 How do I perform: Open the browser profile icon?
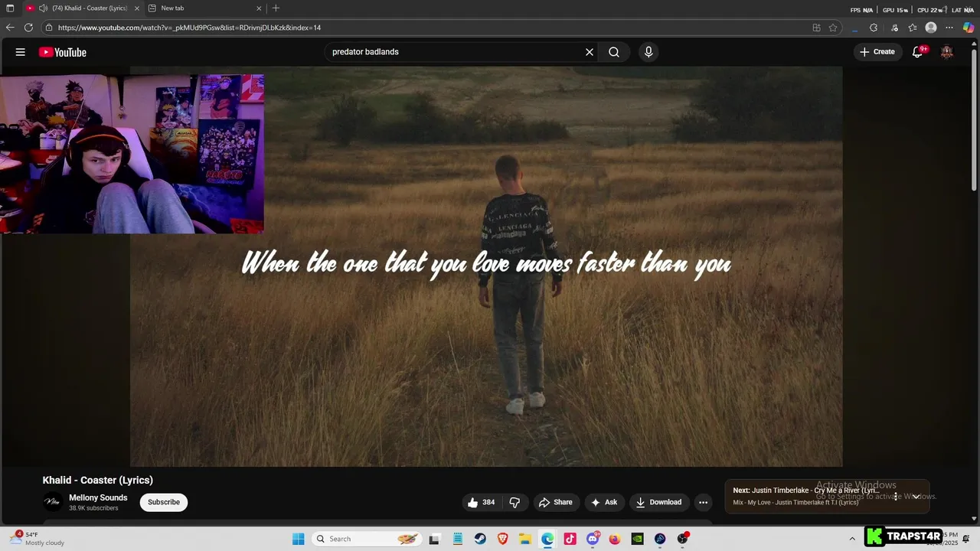coord(931,28)
